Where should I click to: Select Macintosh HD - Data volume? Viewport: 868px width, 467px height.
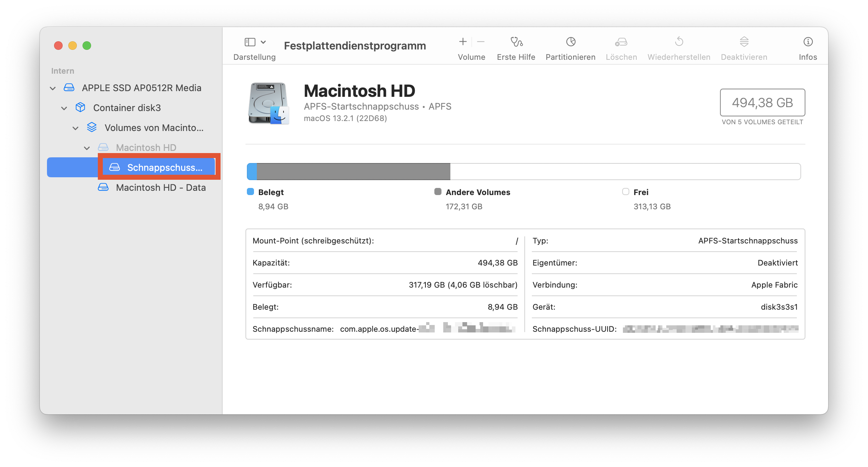[160, 188]
